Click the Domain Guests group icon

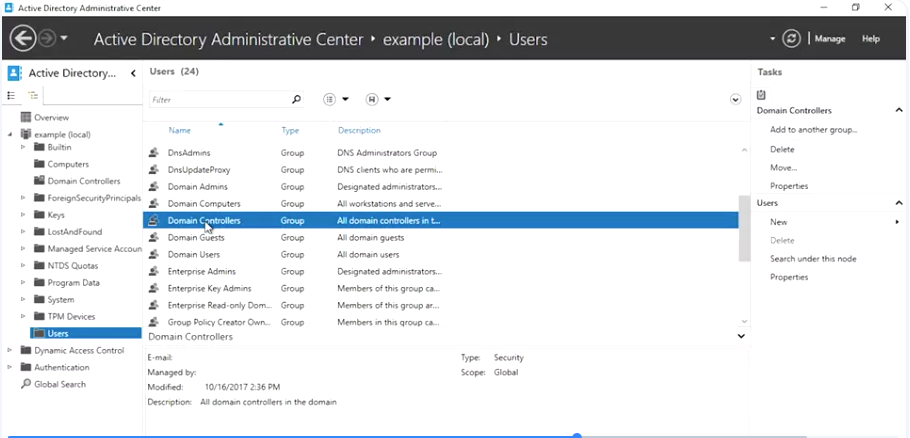[x=153, y=237]
